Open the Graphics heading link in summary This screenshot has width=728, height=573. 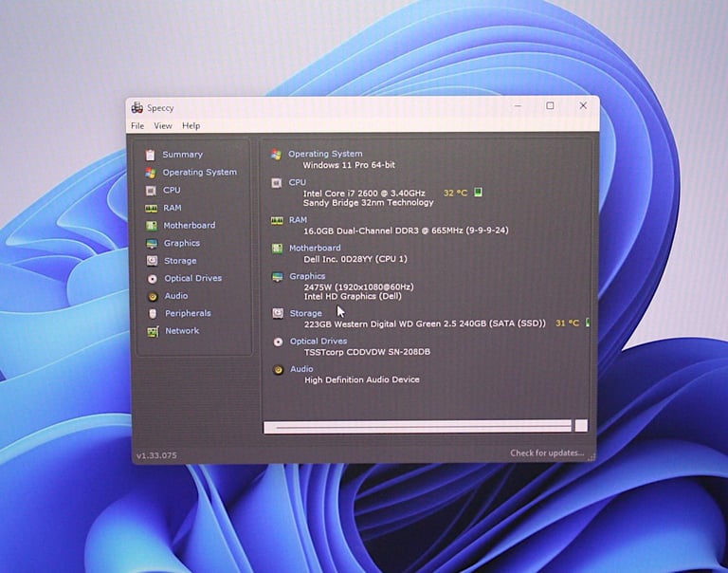307,276
